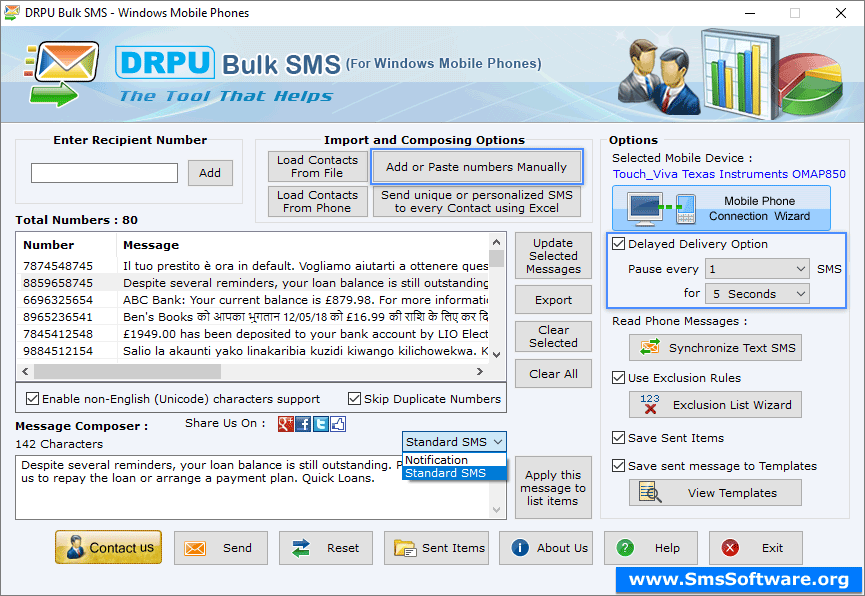This screenshot has height=596, width=865.
Task: Click the View Templates magnifier icon
Action: click(x=650, y=492)
